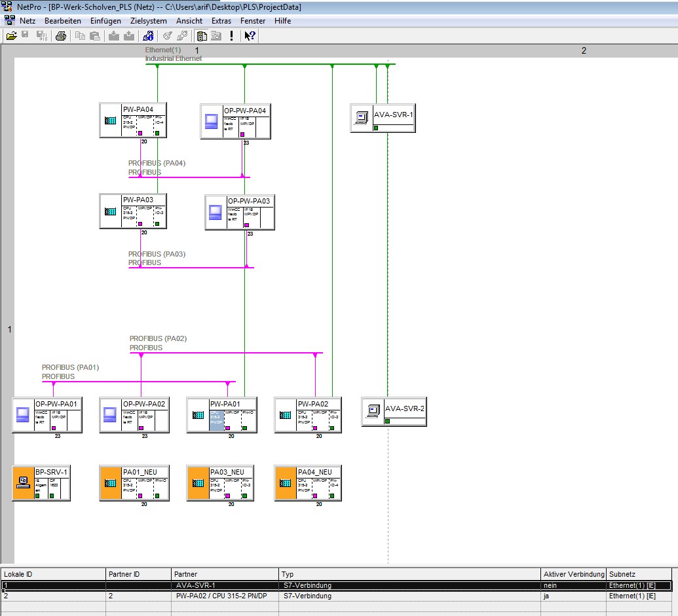Select the highlighted CPU module in PW-PA01
The image size is (678, 616).
217,421
